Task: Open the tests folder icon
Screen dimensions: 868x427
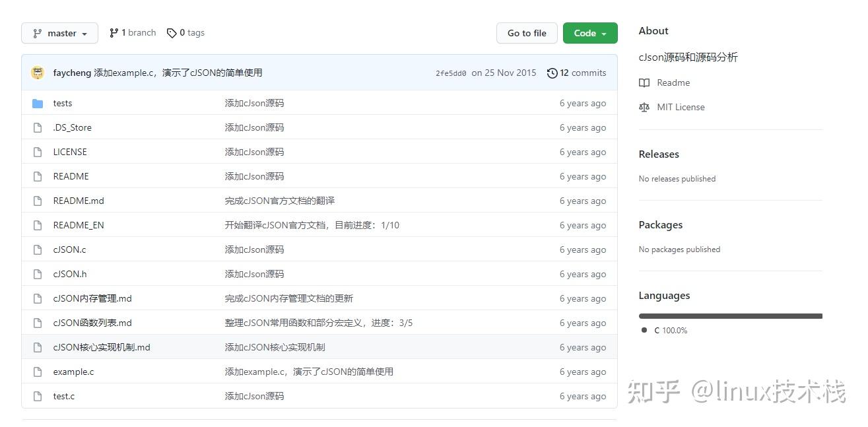Action: (38, 103)
